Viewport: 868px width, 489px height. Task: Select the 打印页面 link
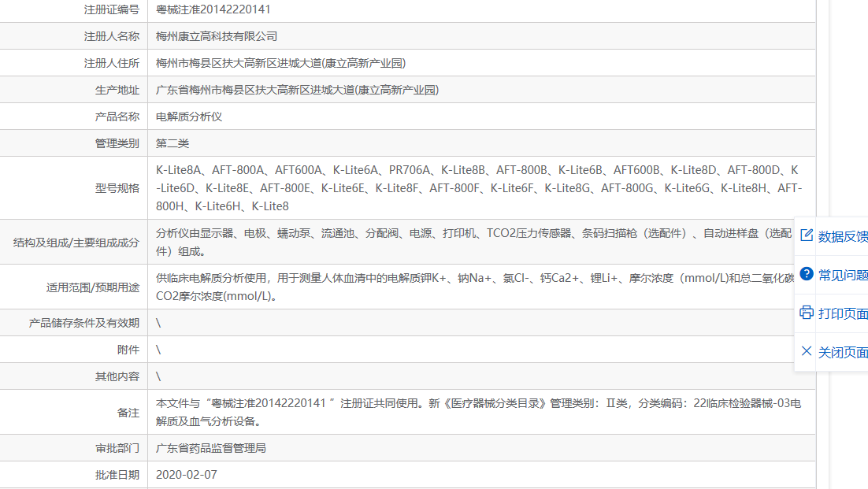coord(843,313)
